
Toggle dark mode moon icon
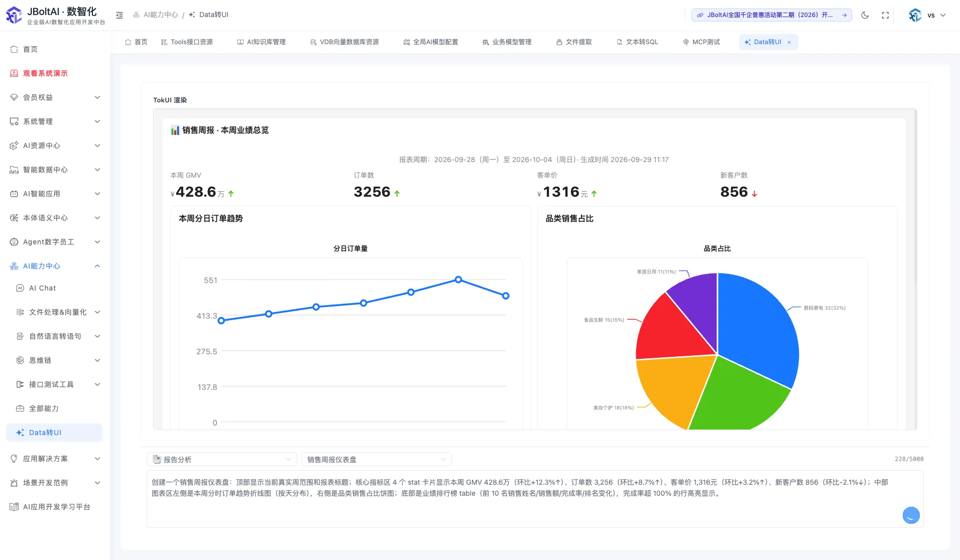pyautogui.click(x=865, y=15)
